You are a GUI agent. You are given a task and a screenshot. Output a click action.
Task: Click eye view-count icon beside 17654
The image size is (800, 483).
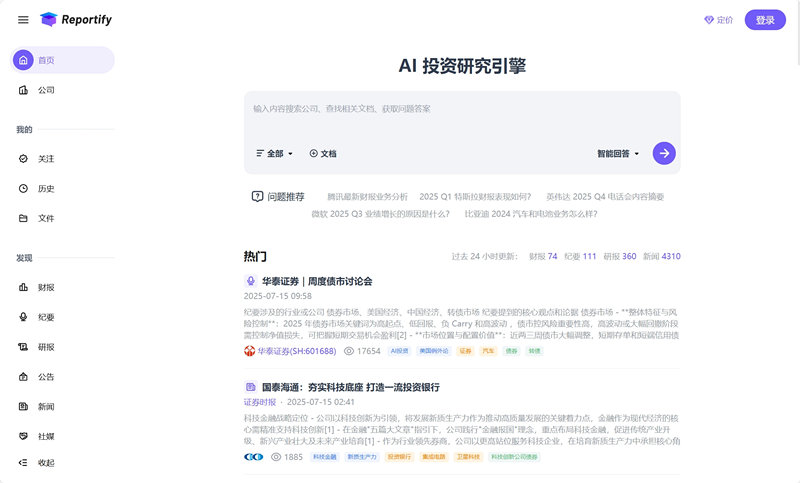coord(349,351)
